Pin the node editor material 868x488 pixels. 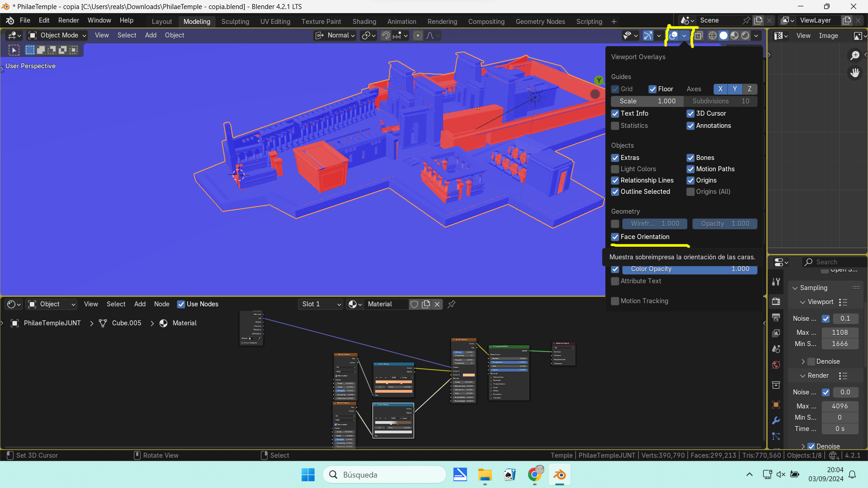tap(451, 304)
